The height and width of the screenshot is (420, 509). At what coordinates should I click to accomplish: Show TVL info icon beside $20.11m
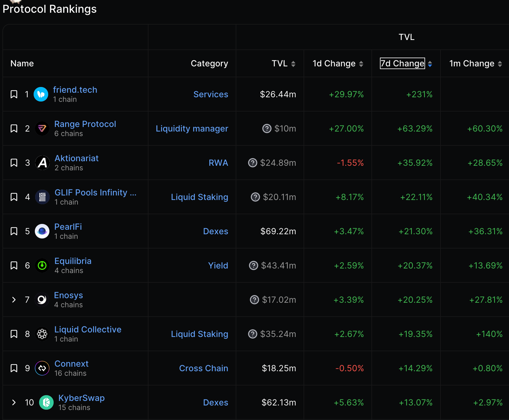(x=255, y=197)
